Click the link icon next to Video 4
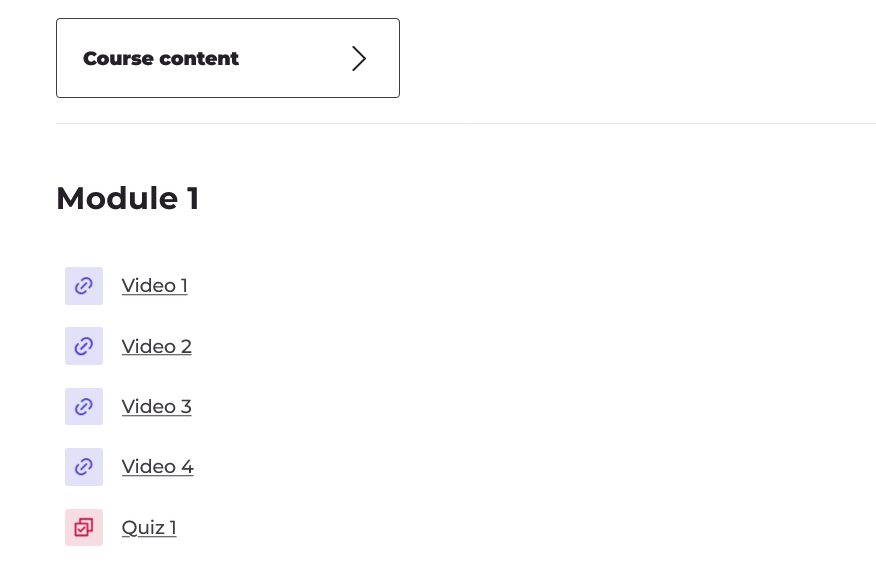Viewport: 876px width, 577px height. [x=84, y=466]
